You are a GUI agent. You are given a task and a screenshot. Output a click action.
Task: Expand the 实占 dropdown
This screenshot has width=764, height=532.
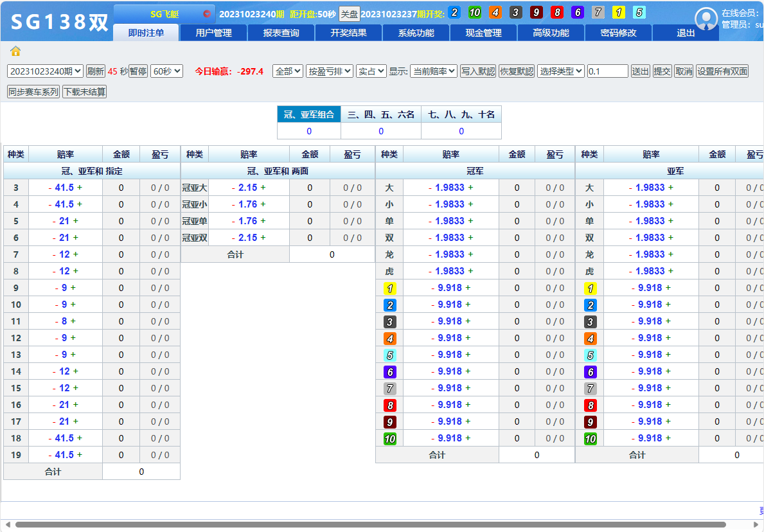tap(371, 71)
